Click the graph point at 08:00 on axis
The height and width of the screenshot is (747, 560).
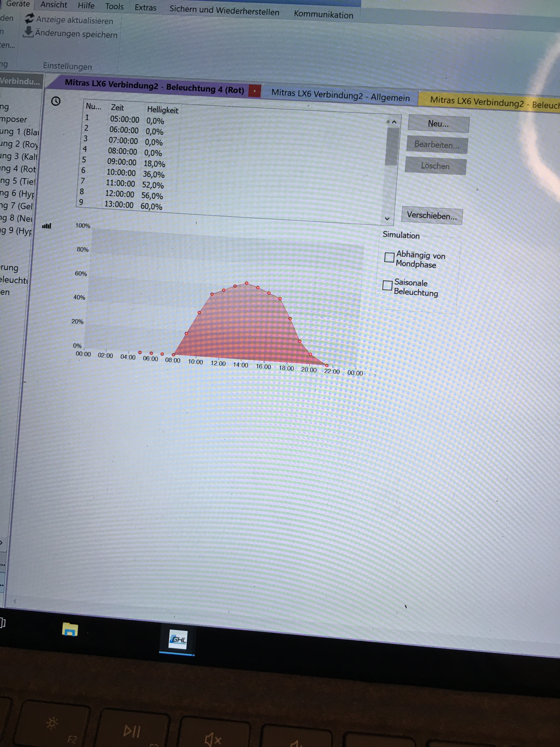click(174, 355)
